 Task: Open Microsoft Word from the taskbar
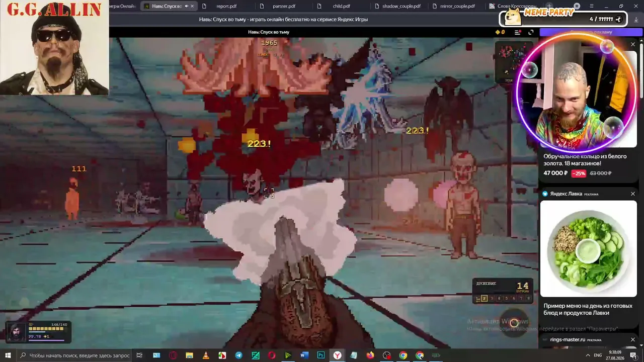pyautogui.click(x=304, y=355)
